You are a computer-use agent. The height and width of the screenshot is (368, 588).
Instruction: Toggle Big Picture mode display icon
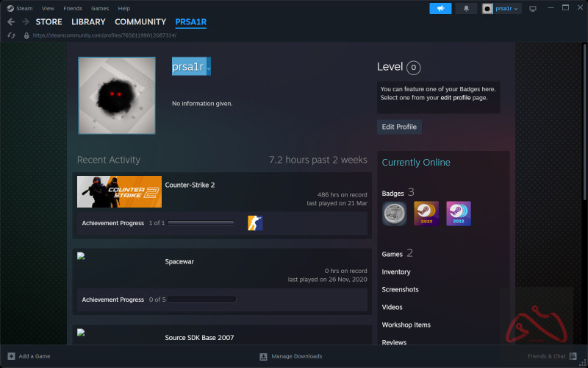coord(533,8)
